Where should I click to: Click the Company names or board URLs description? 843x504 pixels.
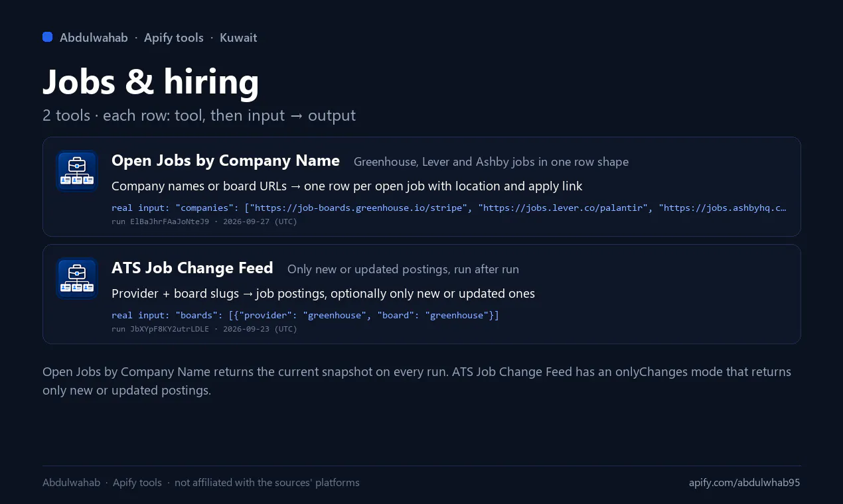[347, 186]
